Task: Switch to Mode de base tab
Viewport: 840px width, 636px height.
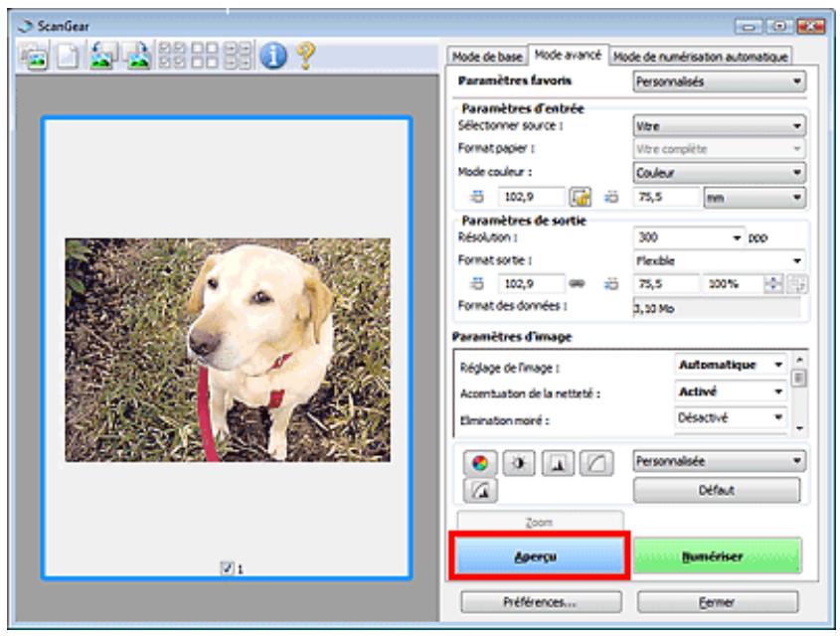Action: (487, 57)
